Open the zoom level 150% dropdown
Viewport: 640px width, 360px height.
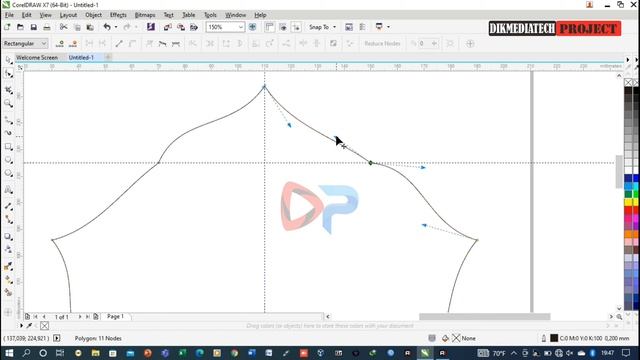click(x=240, y=27)
